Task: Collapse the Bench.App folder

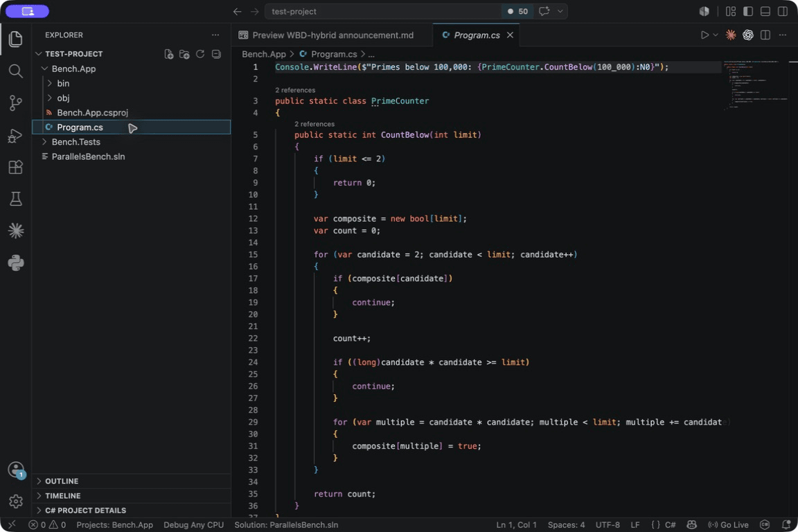Action: (45, 69)
